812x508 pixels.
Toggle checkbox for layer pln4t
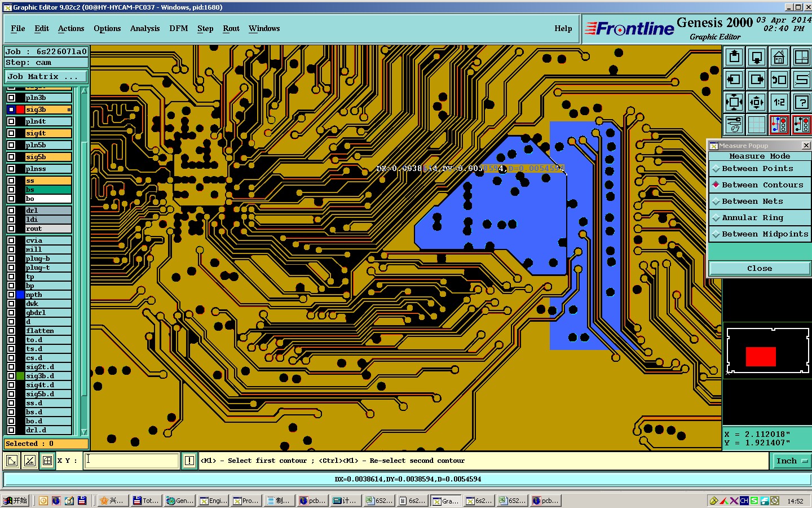pyautogui.click(x=11, y=121)
